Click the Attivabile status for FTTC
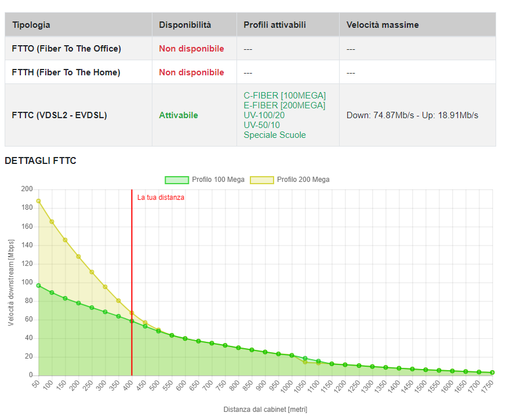This screenshot has height=420, width=506. coord(179,115)
